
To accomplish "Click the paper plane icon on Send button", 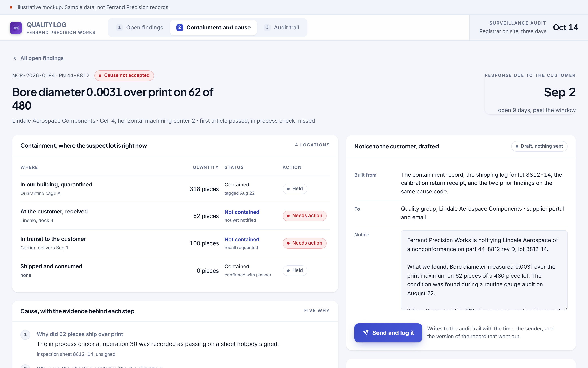I will tap(366, 333).
